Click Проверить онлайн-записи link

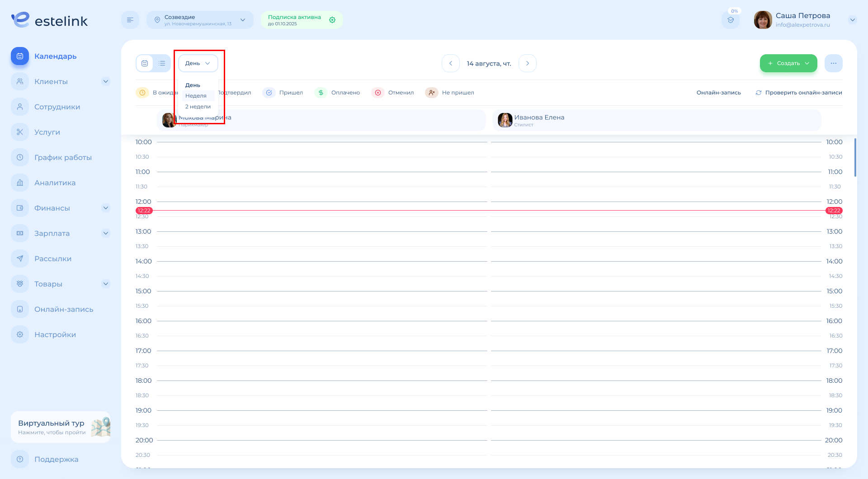point(799,93)
